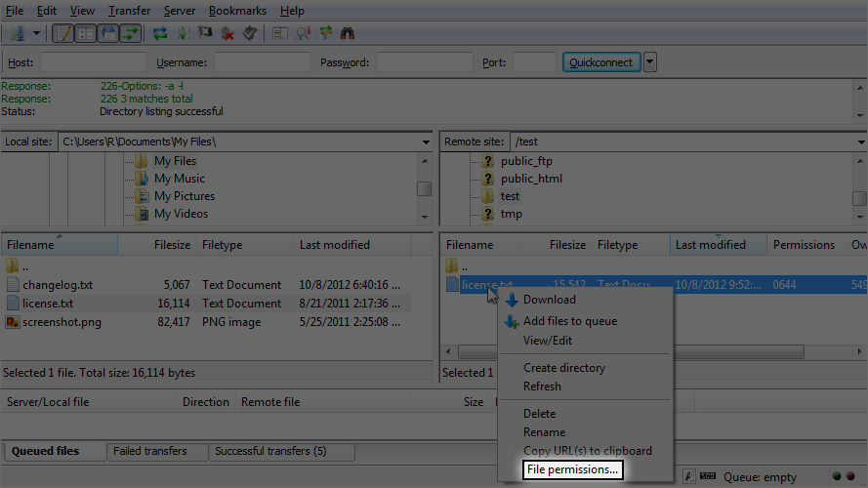
Task: Click the Quickconnect button
Action: 601,61
